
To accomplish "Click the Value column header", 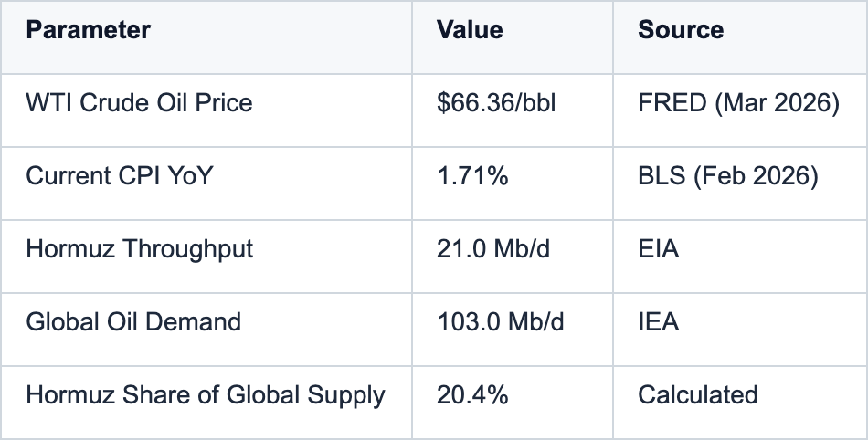I will click(x=470, y=30).
